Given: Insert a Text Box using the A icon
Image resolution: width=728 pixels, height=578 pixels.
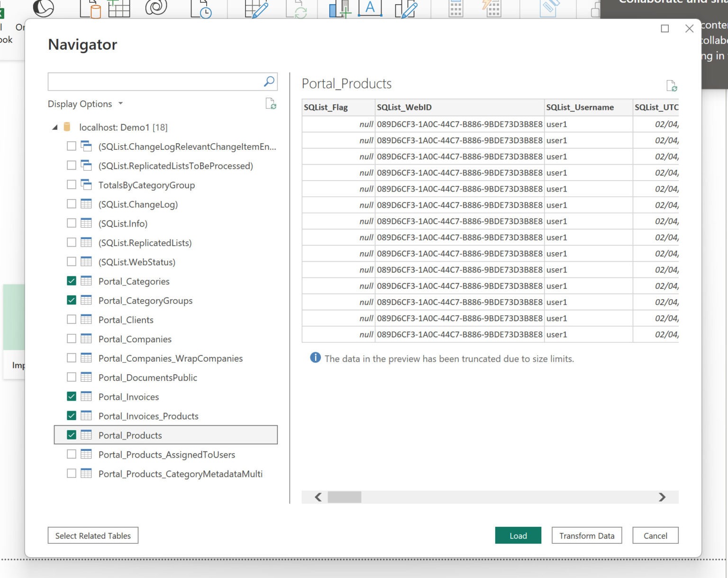Looking at the screenshot, I should pyautogui.click(x=370, y=8).
